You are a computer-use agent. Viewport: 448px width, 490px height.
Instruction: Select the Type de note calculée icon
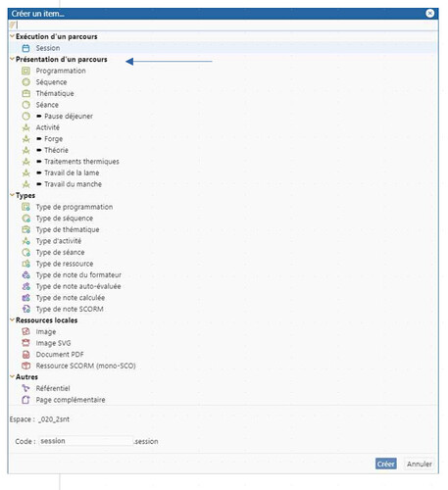pos(25,298)
